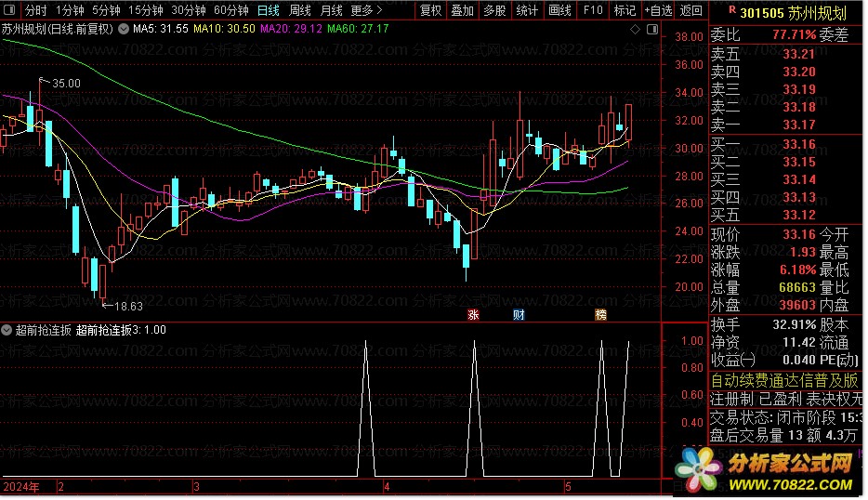The width and height of the screenshot is (868, 500).
Task: Click the 38.00 price axis label
Action: (x=689, y=37)
